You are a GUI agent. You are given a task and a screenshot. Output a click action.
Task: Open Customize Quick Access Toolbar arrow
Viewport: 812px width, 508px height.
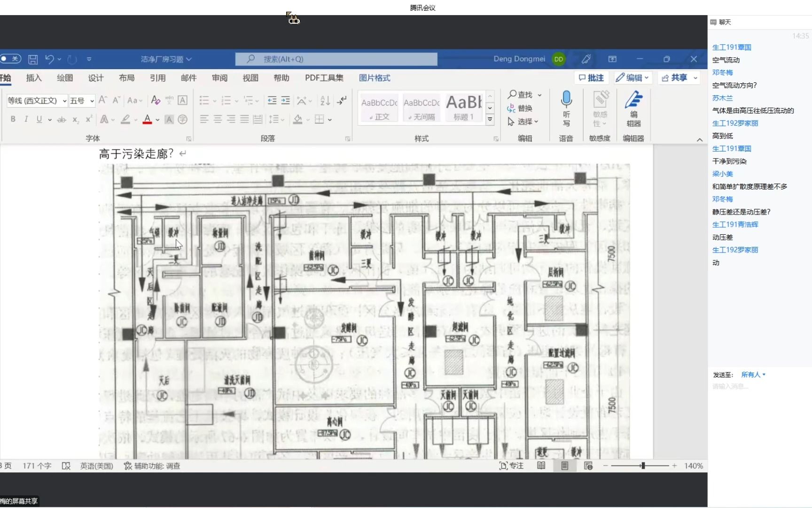point(89,59)
